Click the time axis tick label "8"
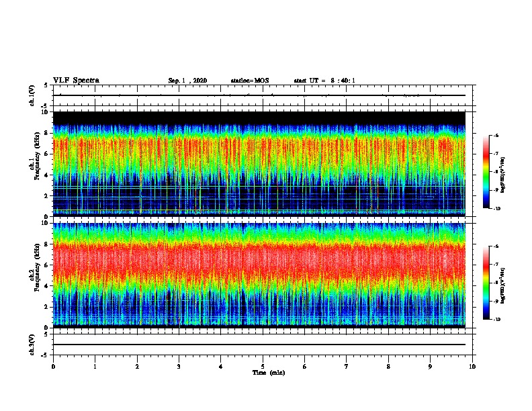Screen dimensions: 532x411 pyautogui.click(x=388, y=367)
